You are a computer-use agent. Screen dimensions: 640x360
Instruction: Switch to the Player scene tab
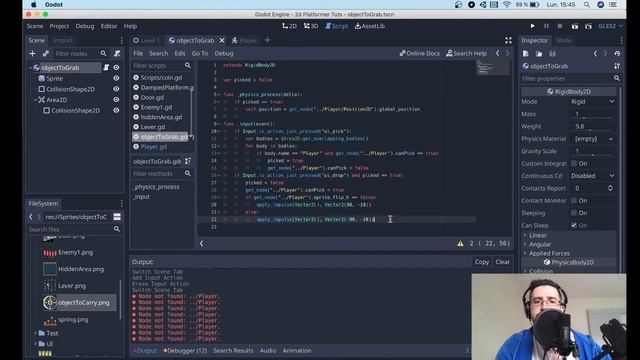pos(244,40)
